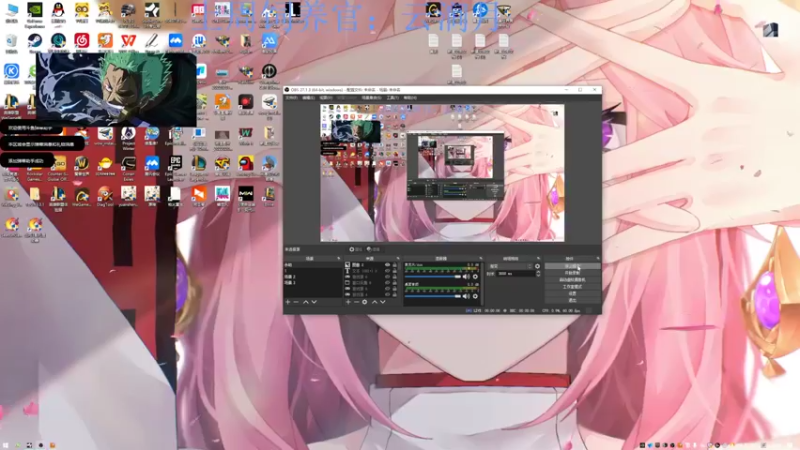
Task: Mute Desktop Audio channel speaker icon
Action: click(x=466, y=296)
